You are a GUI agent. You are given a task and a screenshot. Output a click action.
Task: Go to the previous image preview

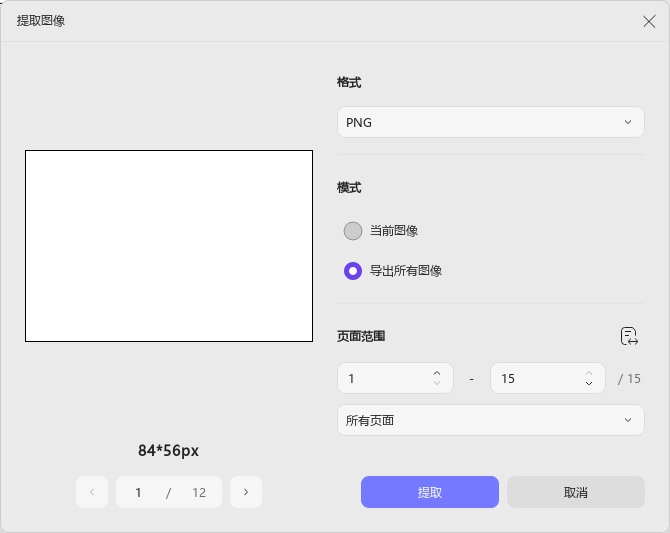[92, 492]
